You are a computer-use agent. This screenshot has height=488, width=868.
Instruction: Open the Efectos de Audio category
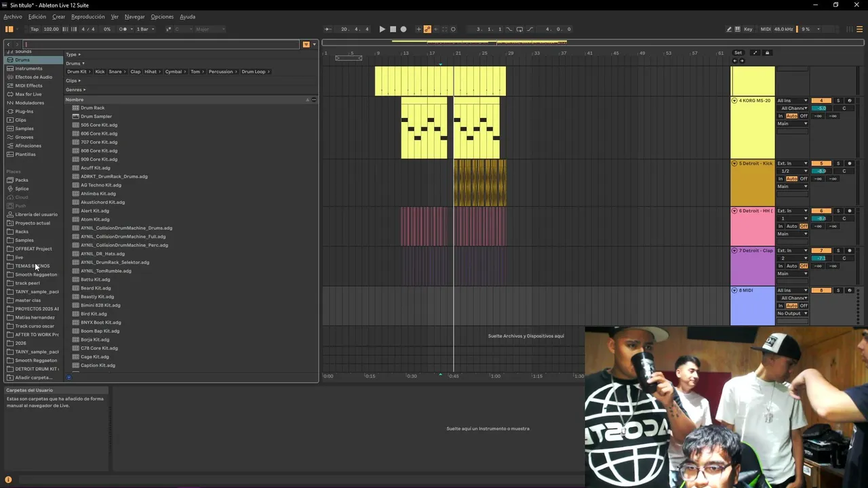(33, 77)
